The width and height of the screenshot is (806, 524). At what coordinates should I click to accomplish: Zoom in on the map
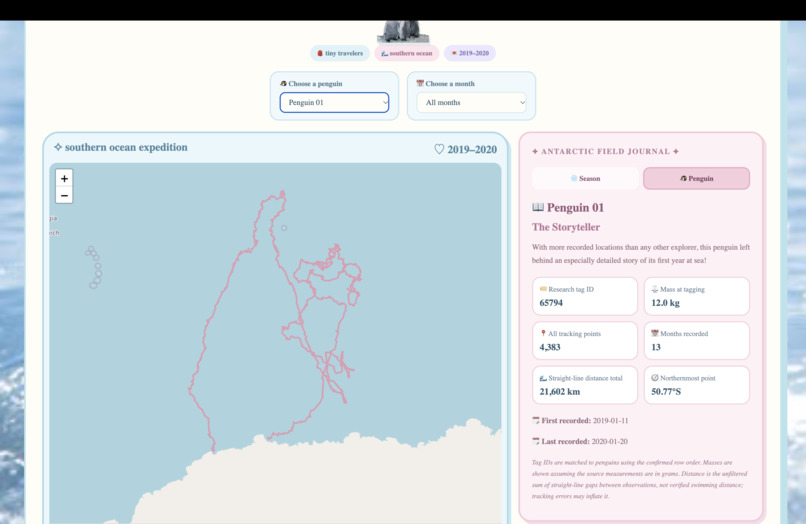(x=64, y=178)
